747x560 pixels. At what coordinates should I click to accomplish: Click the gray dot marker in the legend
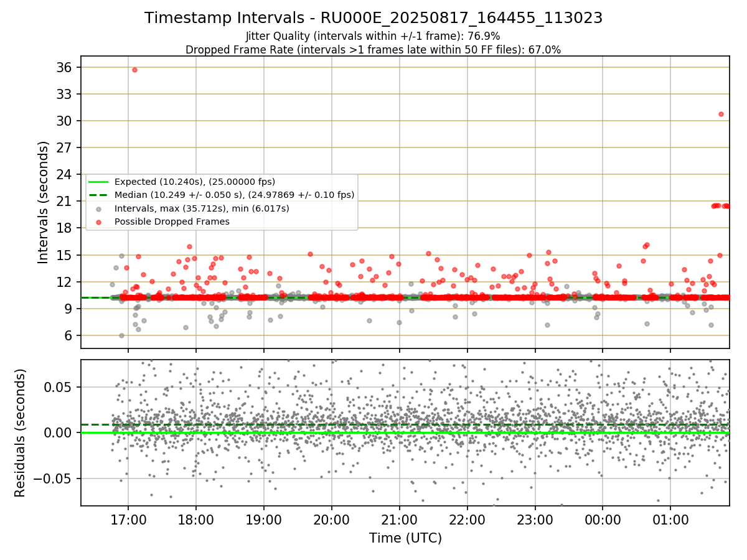(x=100, y=208)
